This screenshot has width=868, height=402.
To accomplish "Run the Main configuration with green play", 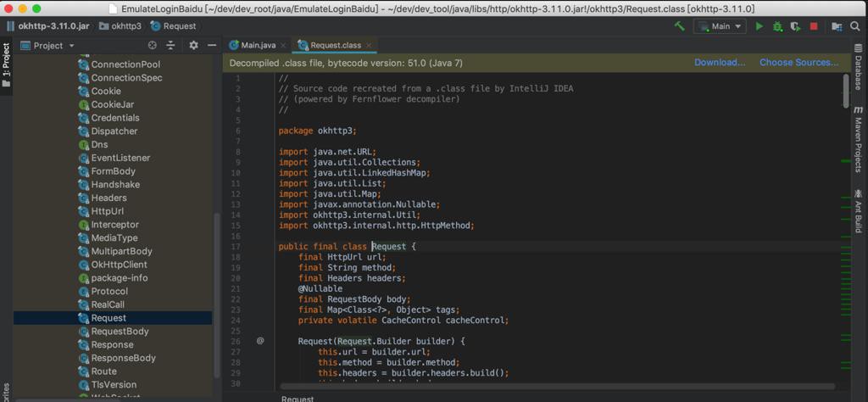I will [x=759, y=26].
